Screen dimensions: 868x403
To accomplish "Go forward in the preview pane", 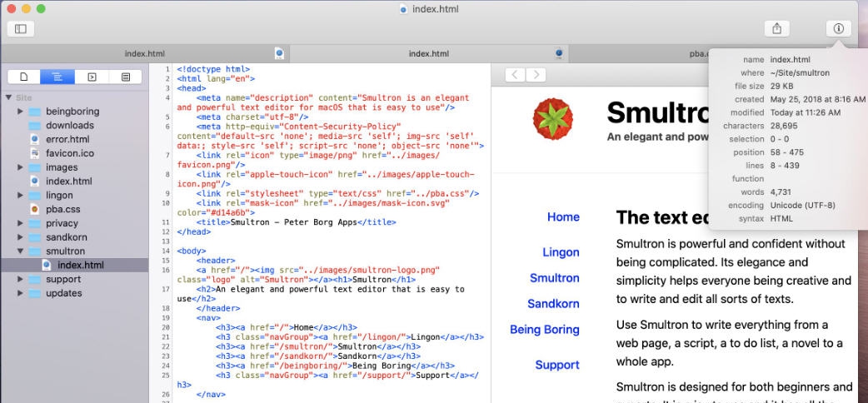I will [536, 75].
